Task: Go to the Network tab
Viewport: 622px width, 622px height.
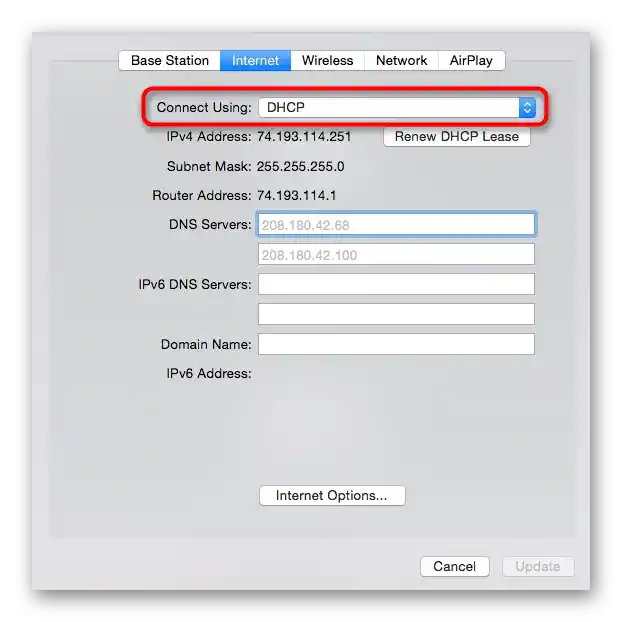Action: click(x=401, y=61)
